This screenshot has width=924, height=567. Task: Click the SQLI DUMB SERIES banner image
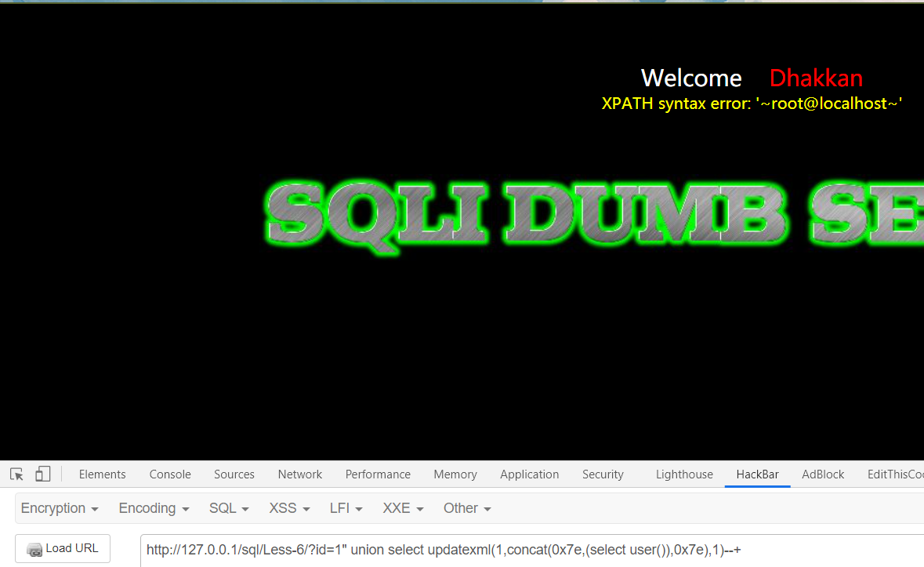[x=594, y=218]
